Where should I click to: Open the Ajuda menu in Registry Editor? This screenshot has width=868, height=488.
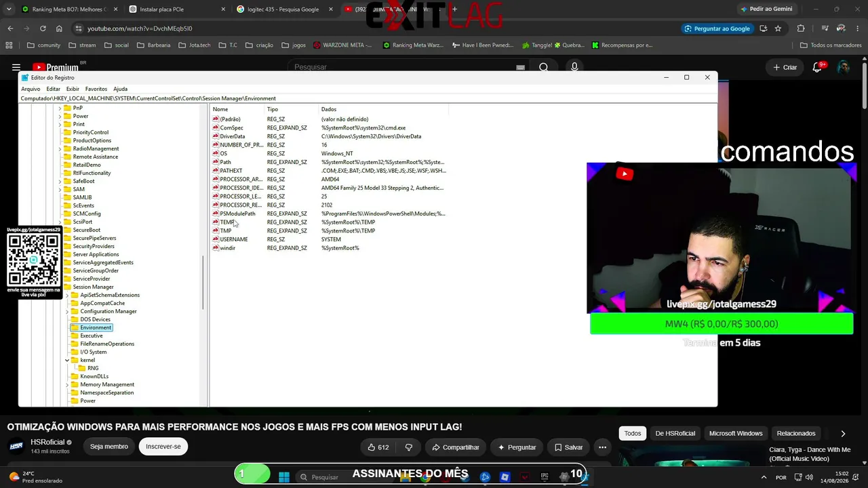[120, 89]
